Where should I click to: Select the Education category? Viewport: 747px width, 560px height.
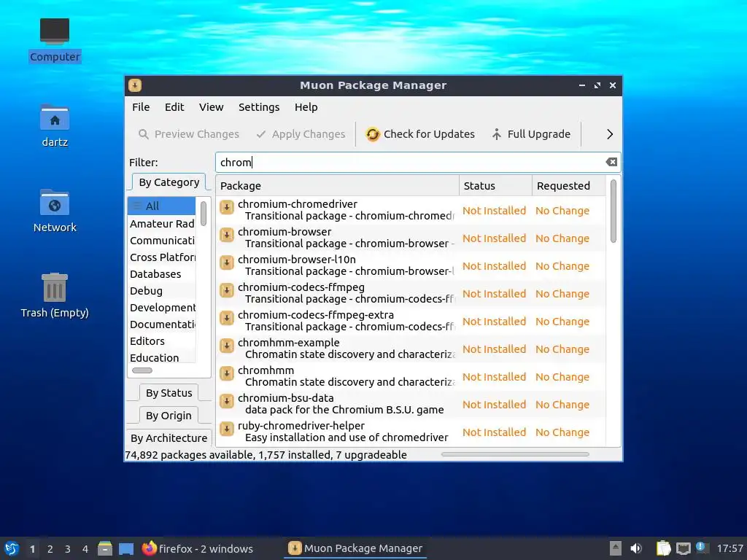pos(161,357)
